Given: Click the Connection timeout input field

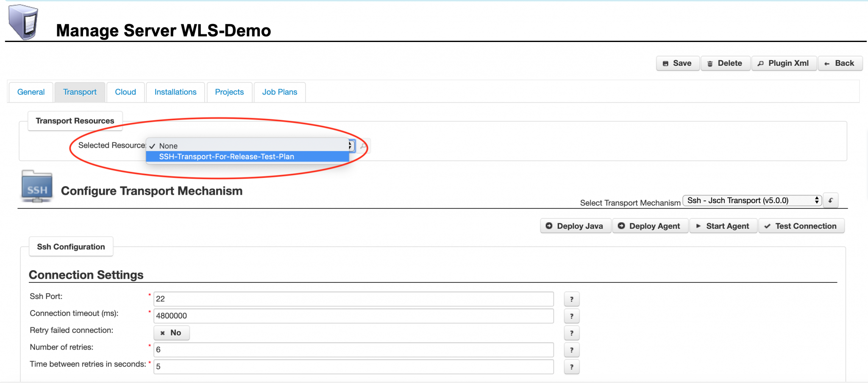Looking at the screenshot, I should pyautogui.click(x=353, y=316).
